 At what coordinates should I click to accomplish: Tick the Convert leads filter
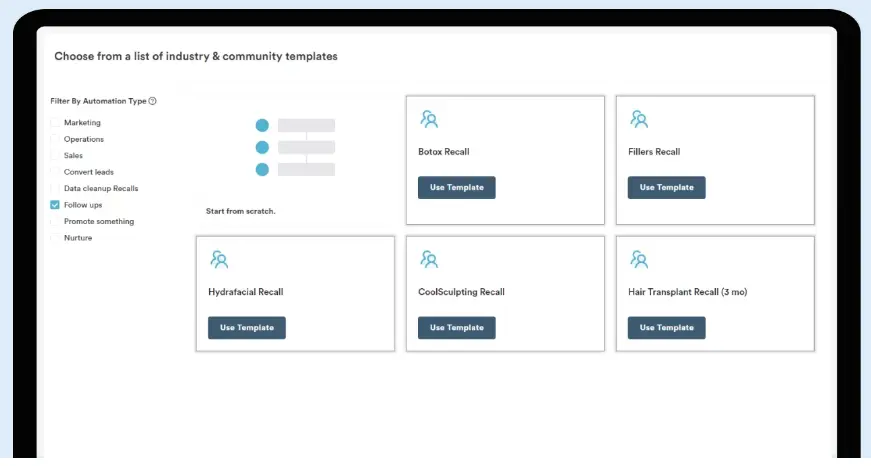point(55,172)
